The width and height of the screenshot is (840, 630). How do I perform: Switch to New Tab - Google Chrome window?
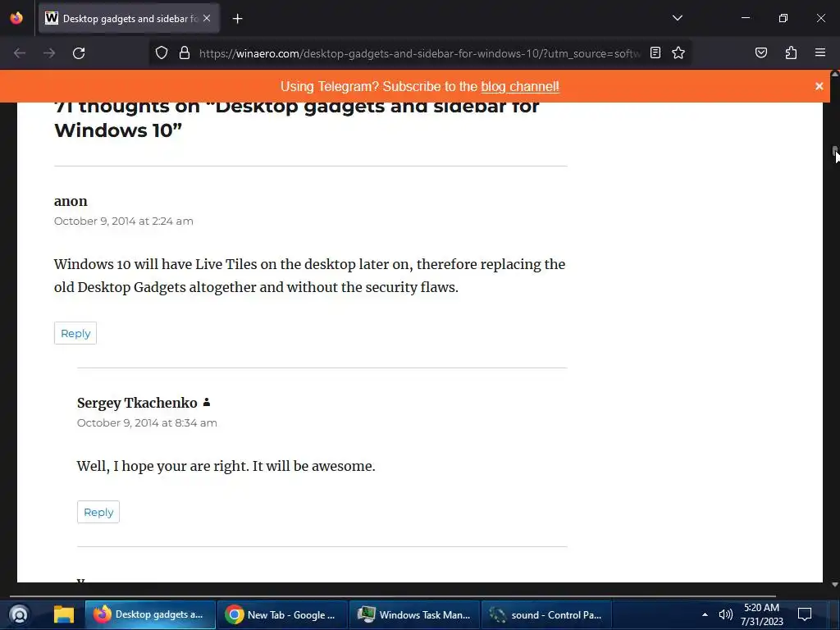(282, 614)
